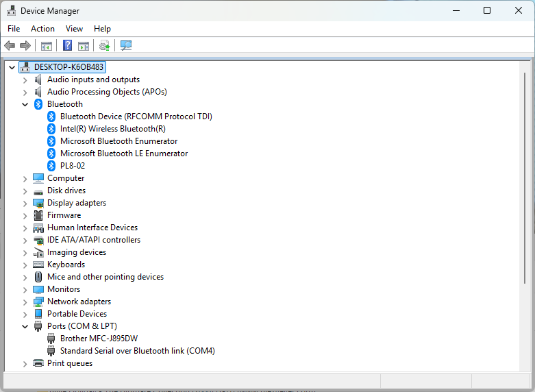
Task: Select the Brother MFC-J895DW port
Action: [99, 339]
